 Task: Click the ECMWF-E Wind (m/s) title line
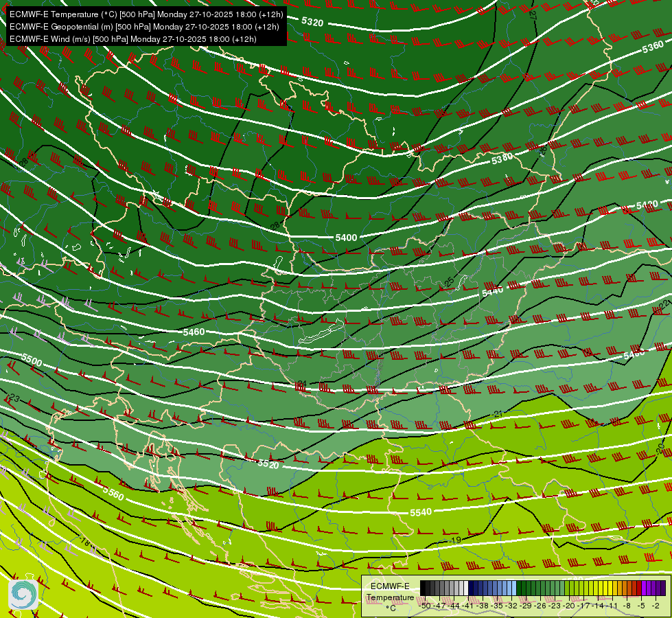[133, 39]
